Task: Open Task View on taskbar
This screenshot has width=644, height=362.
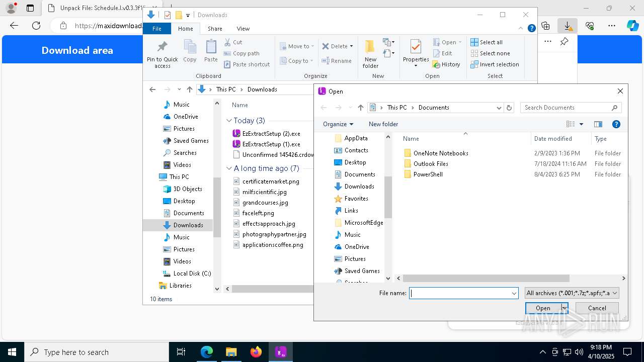Action: pos(182,352)
